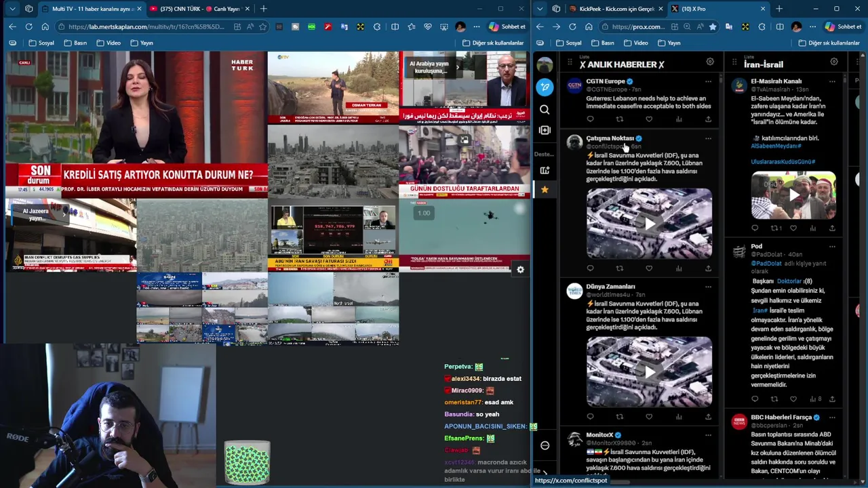
Task: Switch to the Multi TV tab
Action: 91,9
